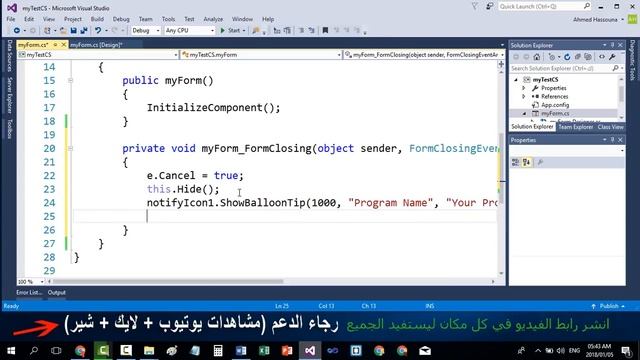The width and height of the screenshot is (640, 360).
Task: Open Windows Start menu
Action: (x=11, y=351)
